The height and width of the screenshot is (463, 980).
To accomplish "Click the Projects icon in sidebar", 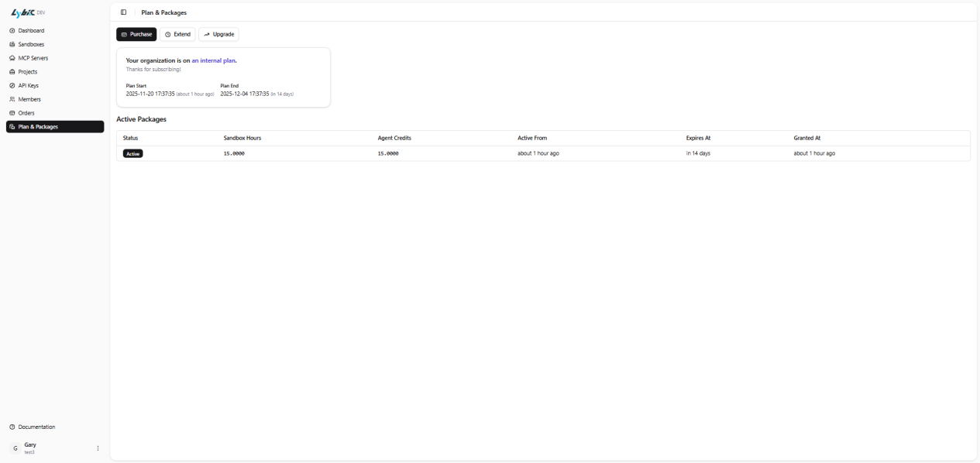I will click(12, 72).
